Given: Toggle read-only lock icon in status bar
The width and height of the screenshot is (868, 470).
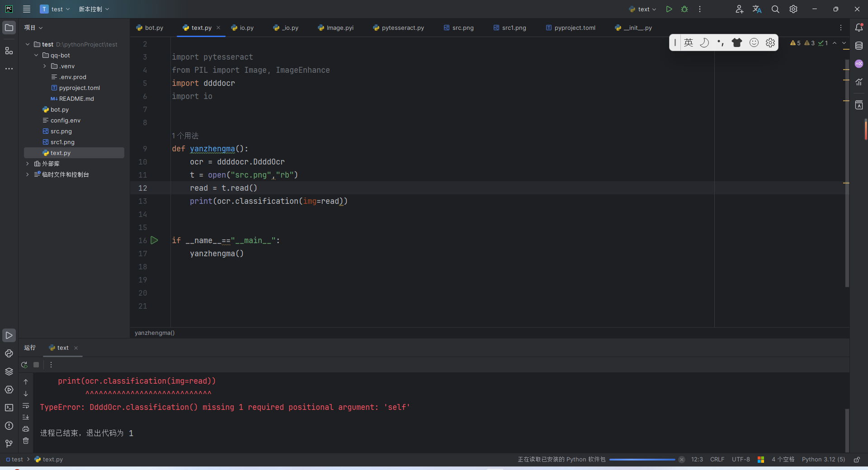Looking at the screenshot, I should click(x=857, y=460).
